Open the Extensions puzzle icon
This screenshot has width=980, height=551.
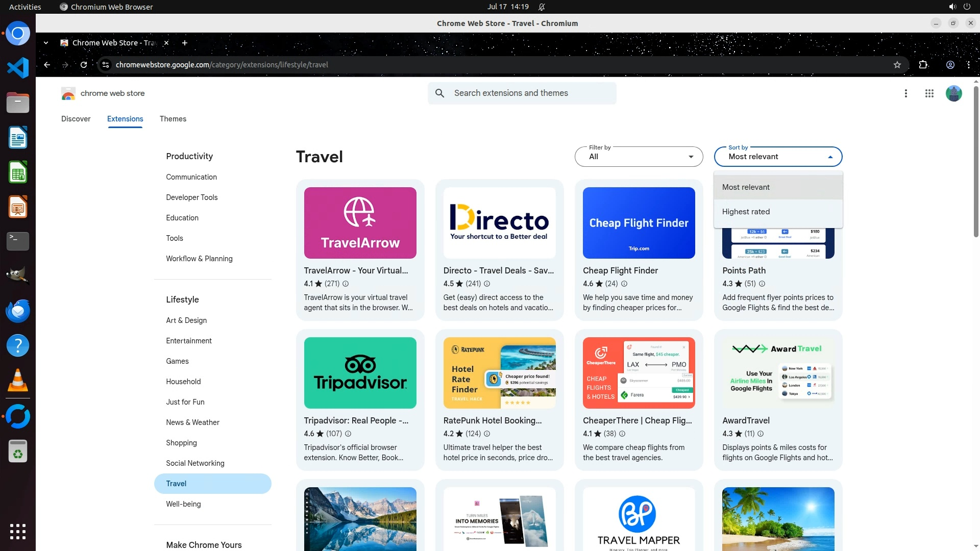923,65
